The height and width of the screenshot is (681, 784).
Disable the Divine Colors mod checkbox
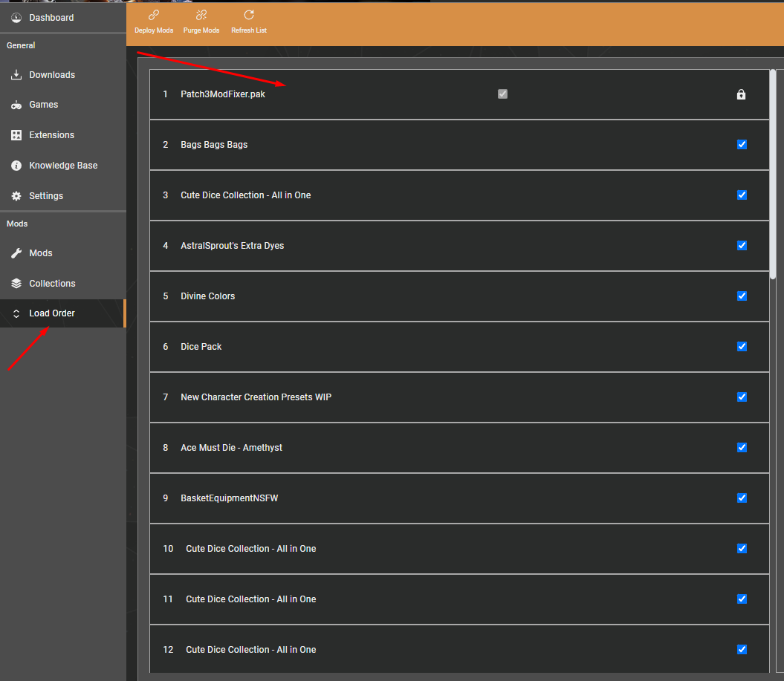(x=742, y=296)
